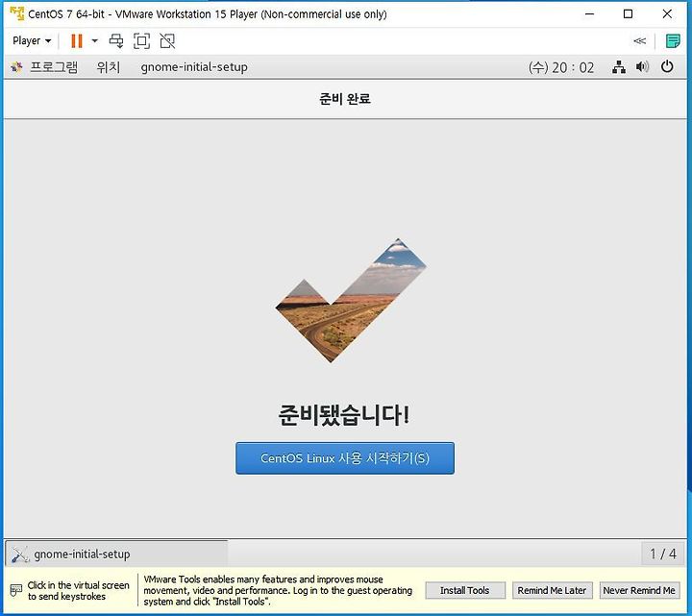Toggle Unity mode icon

pyautogui.click(x=167, y=41)
